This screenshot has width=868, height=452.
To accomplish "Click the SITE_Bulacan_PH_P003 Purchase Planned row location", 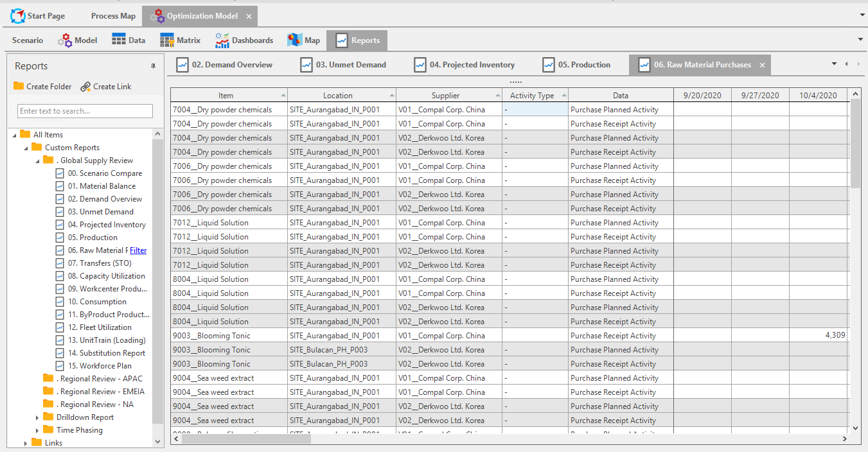I will click(x=342, y=349).
